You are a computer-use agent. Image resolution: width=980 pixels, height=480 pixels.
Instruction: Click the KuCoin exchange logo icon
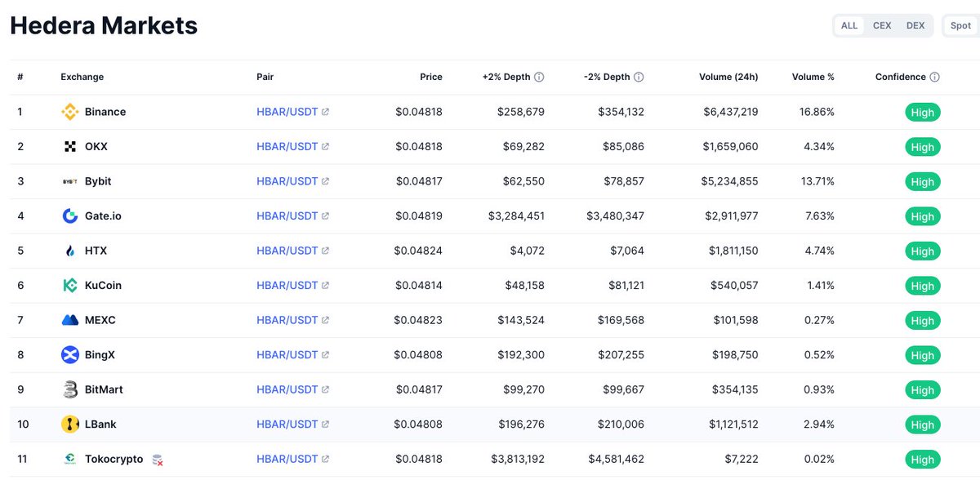70,286
